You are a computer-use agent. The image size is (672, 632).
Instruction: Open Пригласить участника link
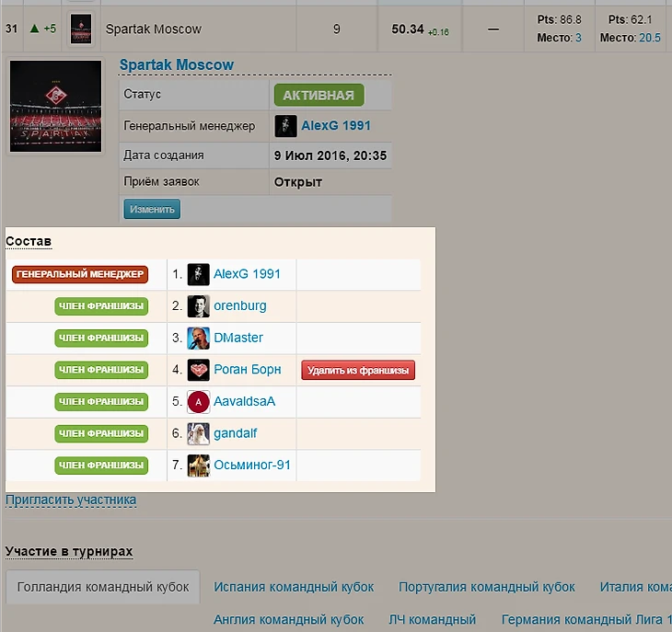tap(71, 500)
